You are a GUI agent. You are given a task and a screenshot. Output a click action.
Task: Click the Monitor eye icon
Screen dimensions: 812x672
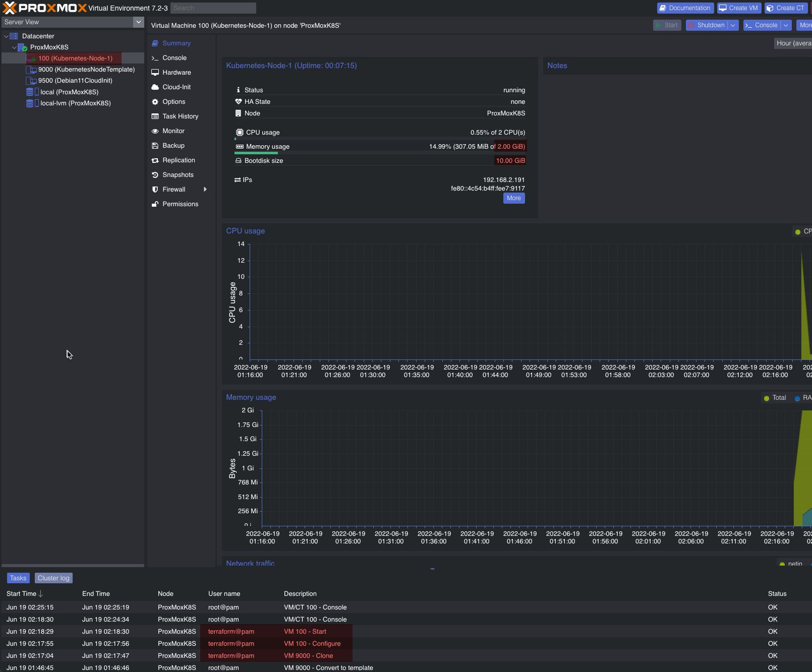coord(155,131)
